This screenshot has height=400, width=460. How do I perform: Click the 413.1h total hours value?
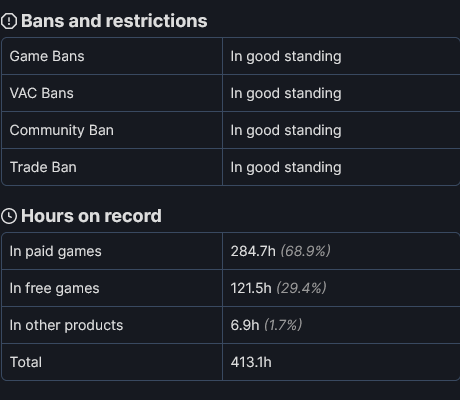click(251, 362)
